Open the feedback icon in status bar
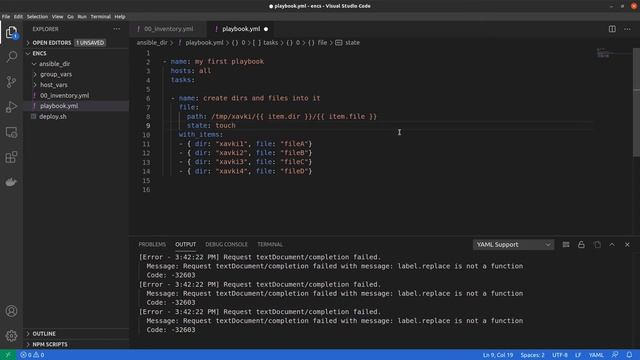The height and width of the screenshot is (360, 640). (615, 355)
